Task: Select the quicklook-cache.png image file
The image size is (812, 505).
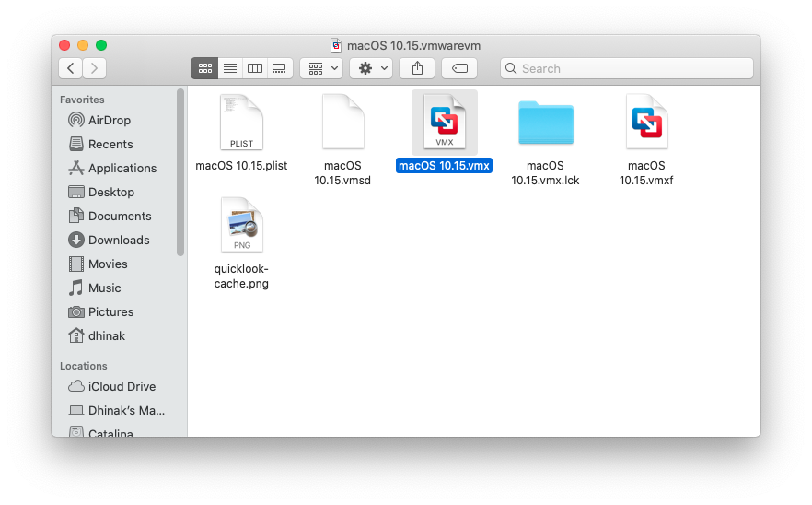Action: [241, 225]
